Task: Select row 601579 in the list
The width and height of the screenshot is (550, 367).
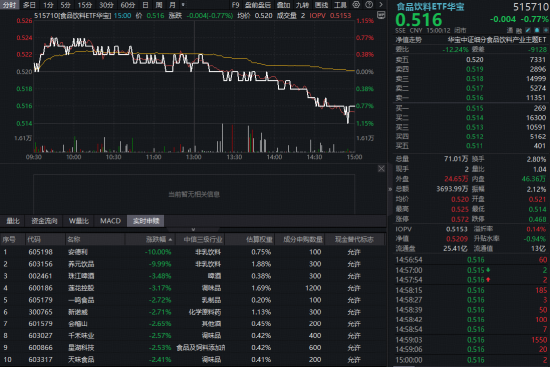Action: (x=193, y=324)
